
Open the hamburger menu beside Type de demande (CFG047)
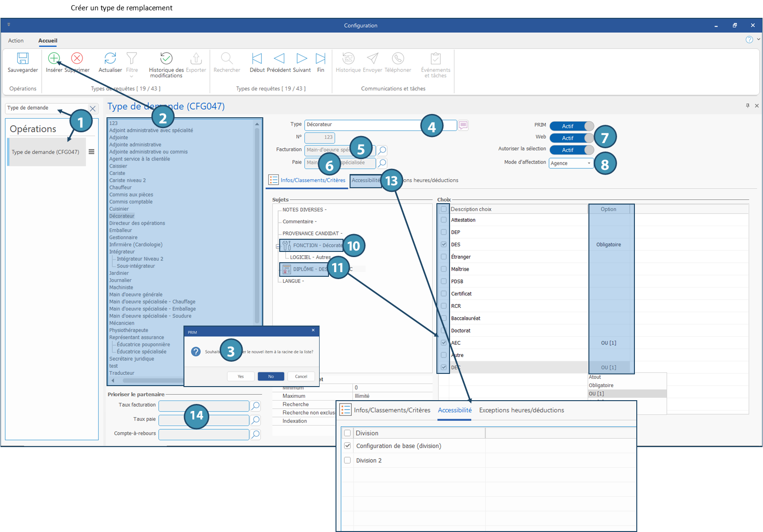pos(92,152)
